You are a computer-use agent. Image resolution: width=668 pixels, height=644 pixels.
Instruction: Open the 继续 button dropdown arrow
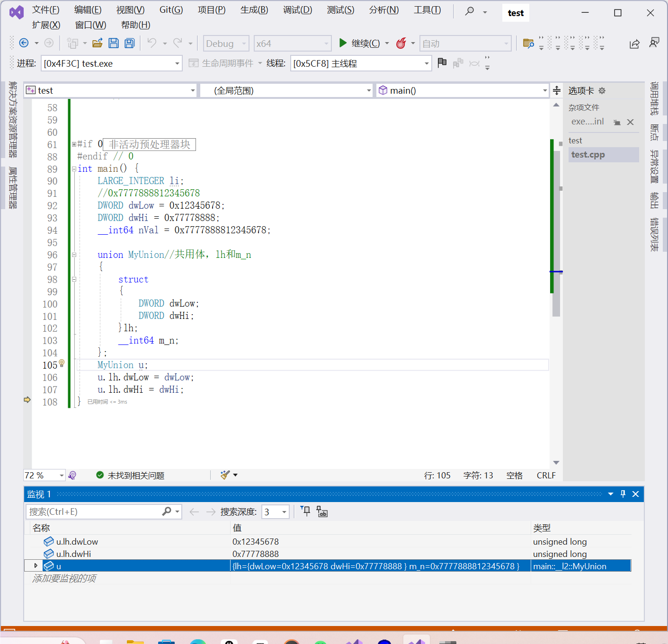point(387,43)
